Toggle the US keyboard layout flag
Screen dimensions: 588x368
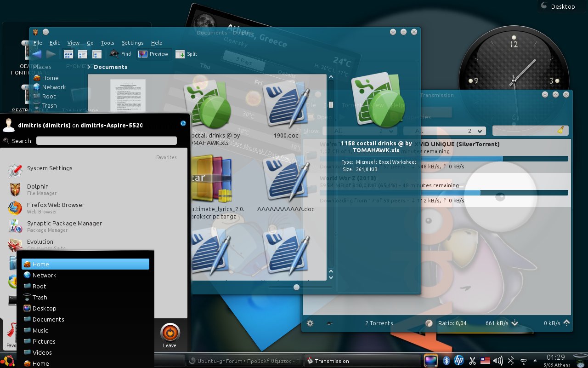(x=485, y=361)
